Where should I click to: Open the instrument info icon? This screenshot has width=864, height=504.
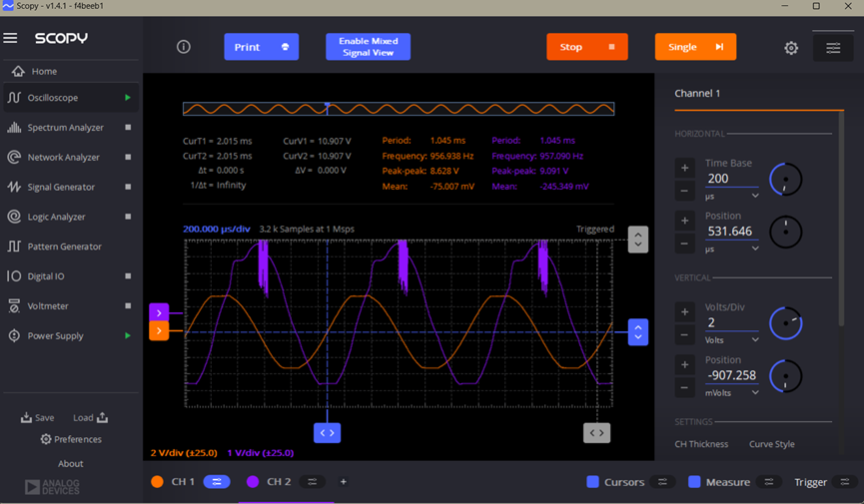[184, 47]
